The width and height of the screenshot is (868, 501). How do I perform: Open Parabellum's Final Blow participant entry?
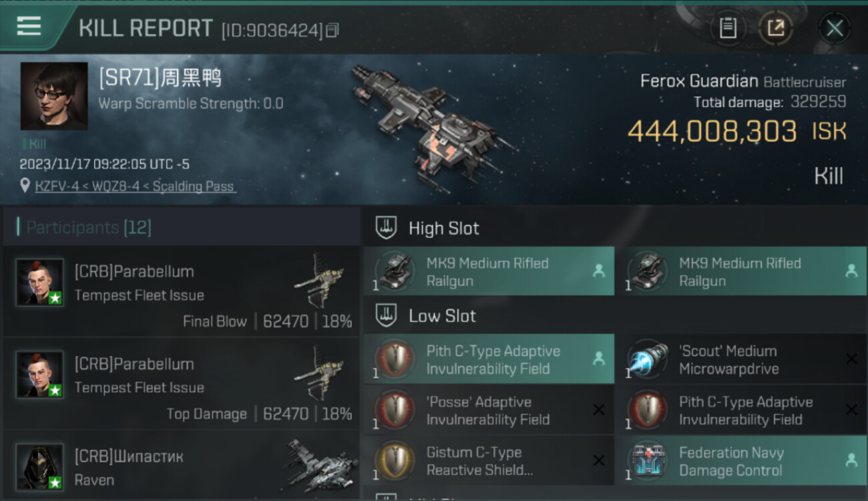pos(181,291)
